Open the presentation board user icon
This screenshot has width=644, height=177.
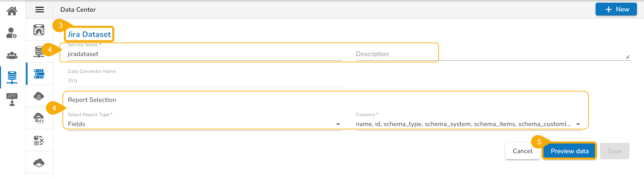pyautogui.click(x=12, y=99)
